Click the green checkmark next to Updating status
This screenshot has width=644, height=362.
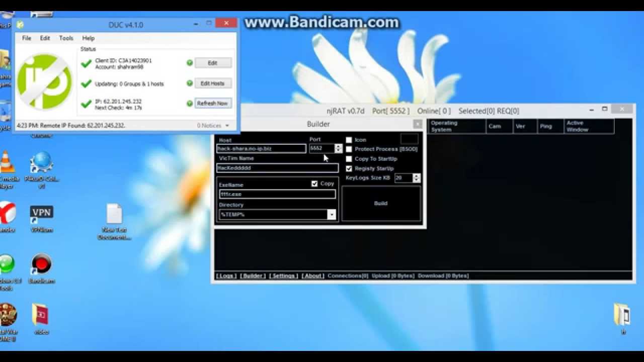[x=86, y=84]
